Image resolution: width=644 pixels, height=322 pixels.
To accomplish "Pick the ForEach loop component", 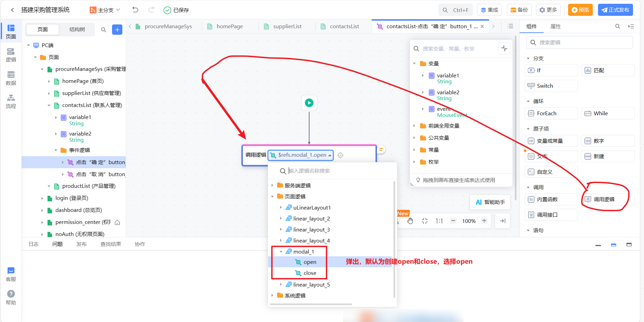I will 551,114.
